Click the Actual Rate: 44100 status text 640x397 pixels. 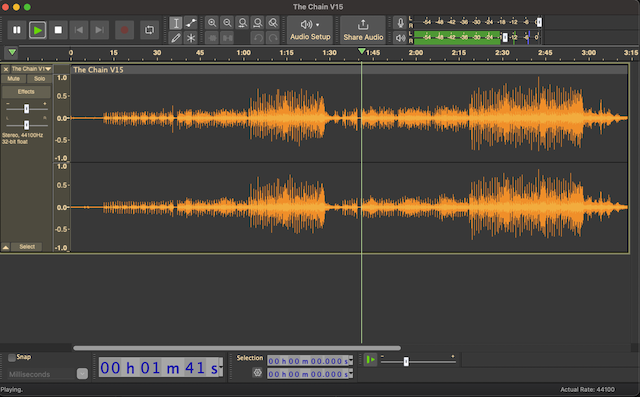point(587,390)
